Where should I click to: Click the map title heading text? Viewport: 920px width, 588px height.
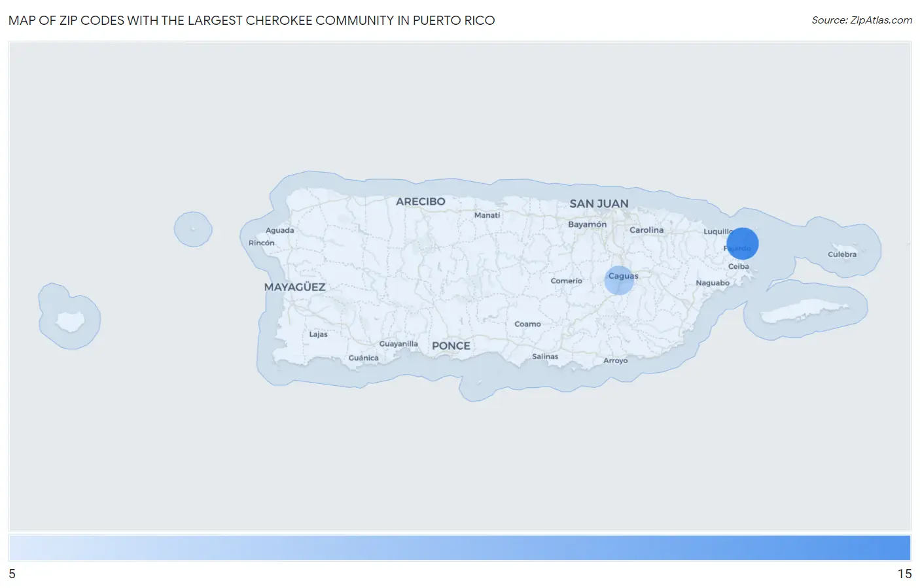coord(251,20)
